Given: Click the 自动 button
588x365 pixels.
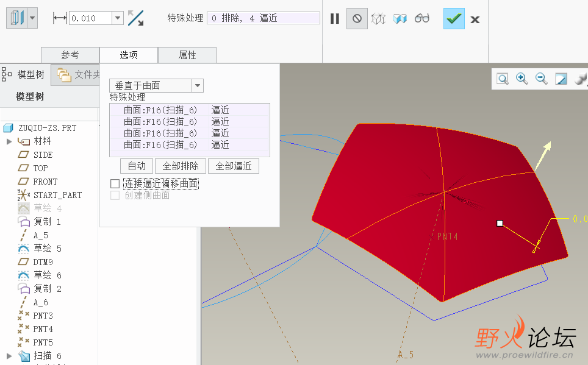Looking at the screenshot, I should click(137, 166).
